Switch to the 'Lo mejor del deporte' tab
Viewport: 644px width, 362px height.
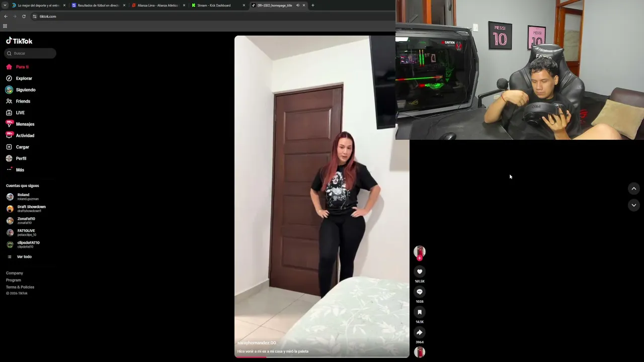point(39,6)
